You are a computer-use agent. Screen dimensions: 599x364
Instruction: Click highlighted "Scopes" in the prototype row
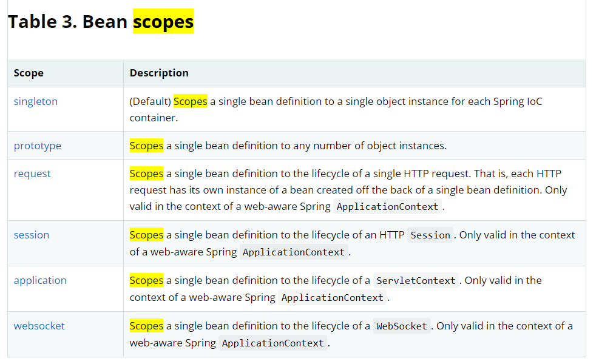click(146, 146)
